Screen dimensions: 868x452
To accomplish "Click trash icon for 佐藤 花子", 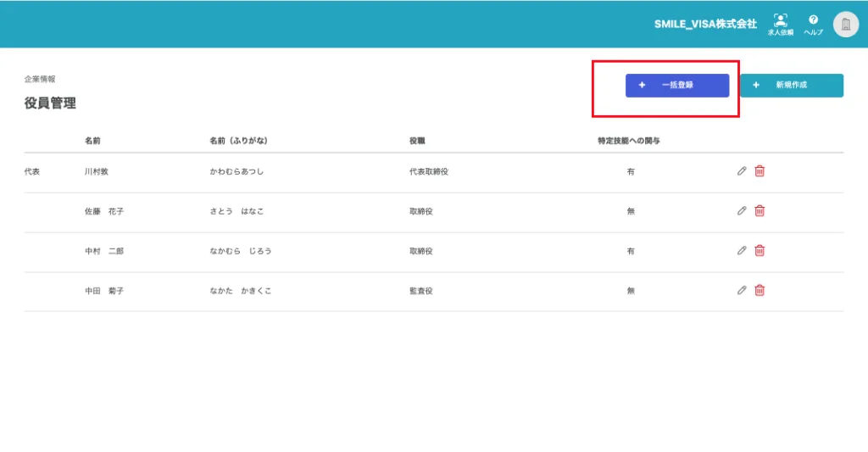I will [x=759, y=211].
